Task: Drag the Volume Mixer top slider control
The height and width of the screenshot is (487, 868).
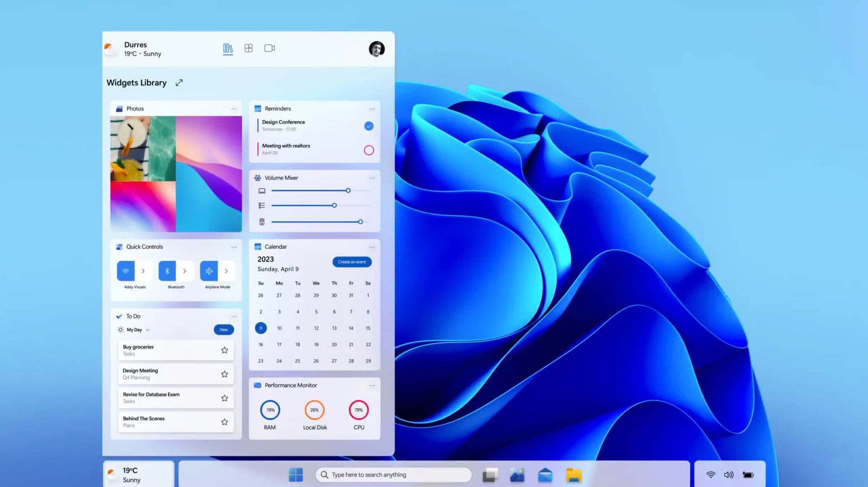Action: (x=348, y=190)
